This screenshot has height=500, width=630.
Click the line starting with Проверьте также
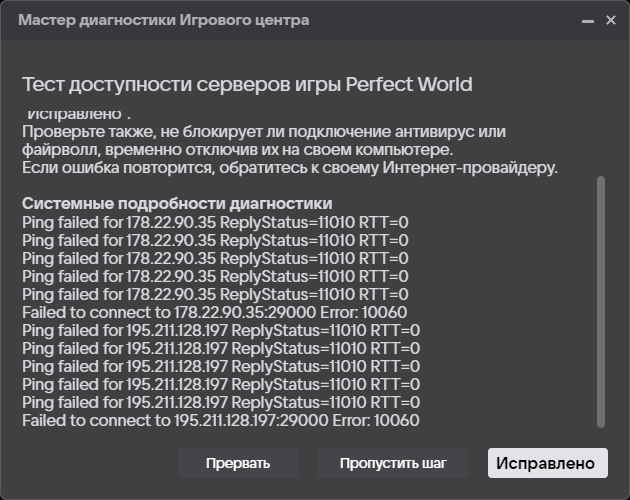point(264,132)
